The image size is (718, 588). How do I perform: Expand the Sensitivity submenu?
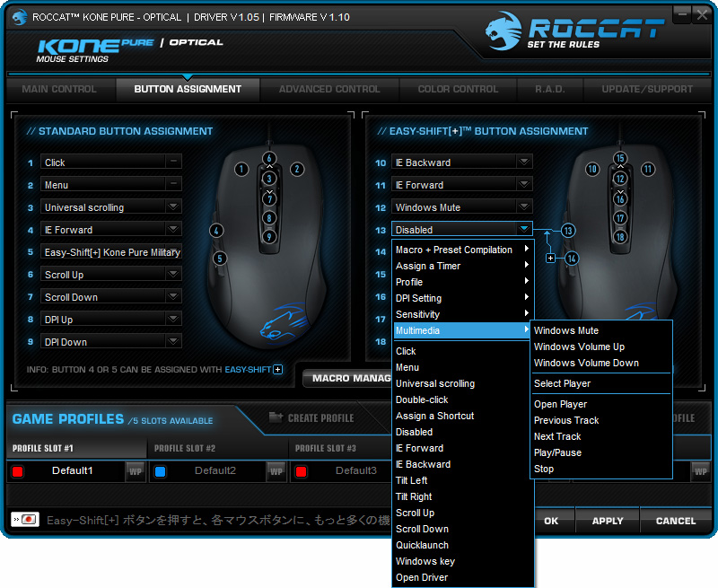click(x=463, y=314)
